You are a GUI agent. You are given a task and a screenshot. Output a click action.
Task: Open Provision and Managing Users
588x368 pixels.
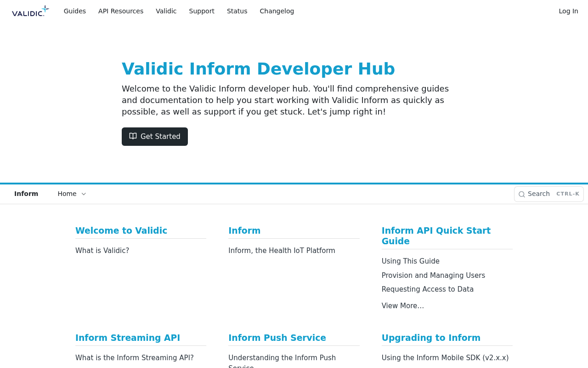[x=433, y=276]
